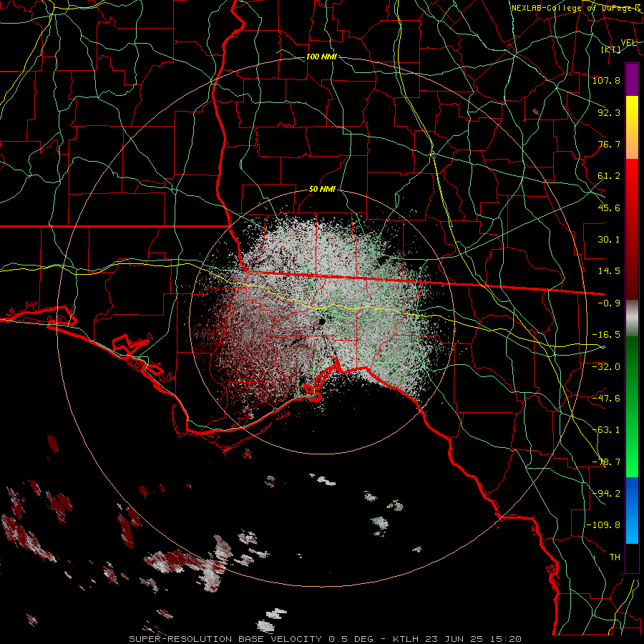This screenshot has height=644, width=644.
Task: Click the purple segment of velocity color bar
Action: coord(632,79)
